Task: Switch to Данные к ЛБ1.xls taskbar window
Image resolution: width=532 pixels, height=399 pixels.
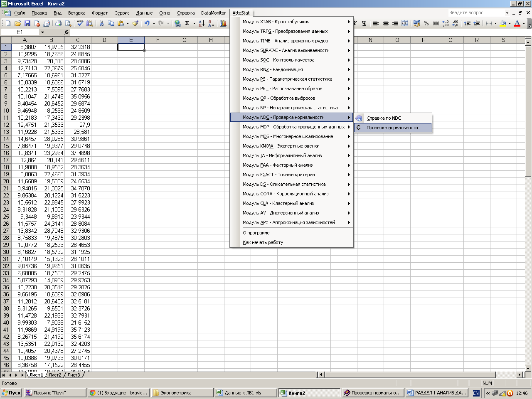Action: point(246,393)
